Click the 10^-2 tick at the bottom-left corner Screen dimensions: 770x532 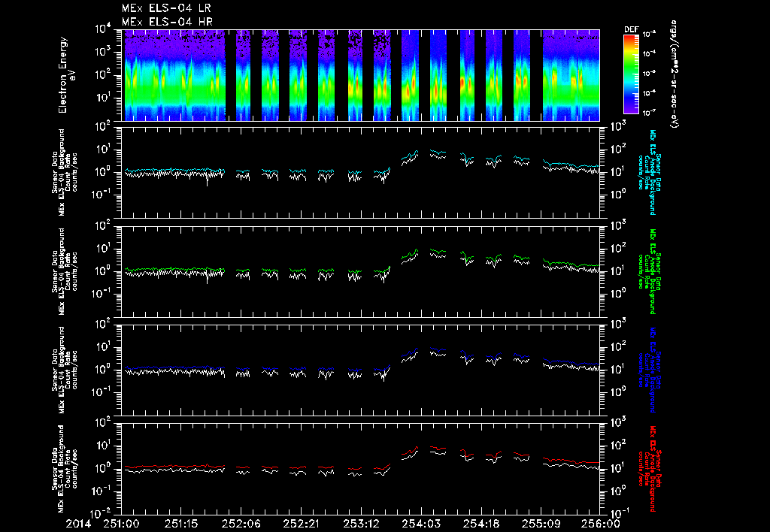click(x=102, y=514)
